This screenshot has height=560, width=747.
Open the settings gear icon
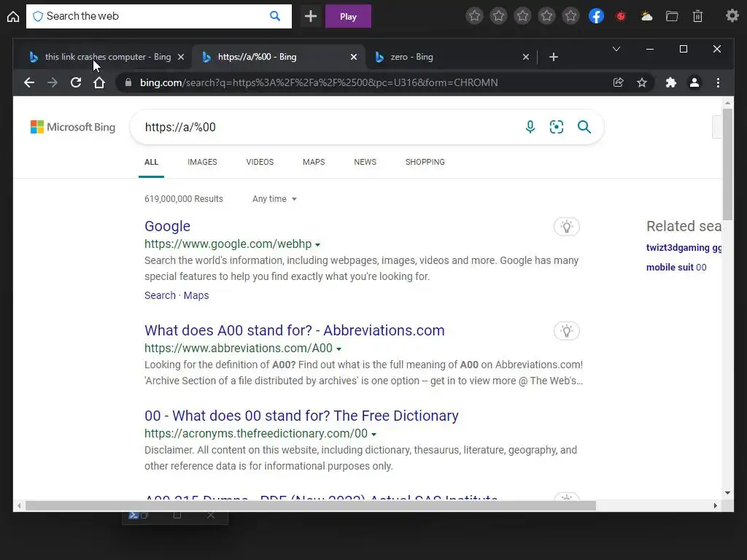pos(732,16)
